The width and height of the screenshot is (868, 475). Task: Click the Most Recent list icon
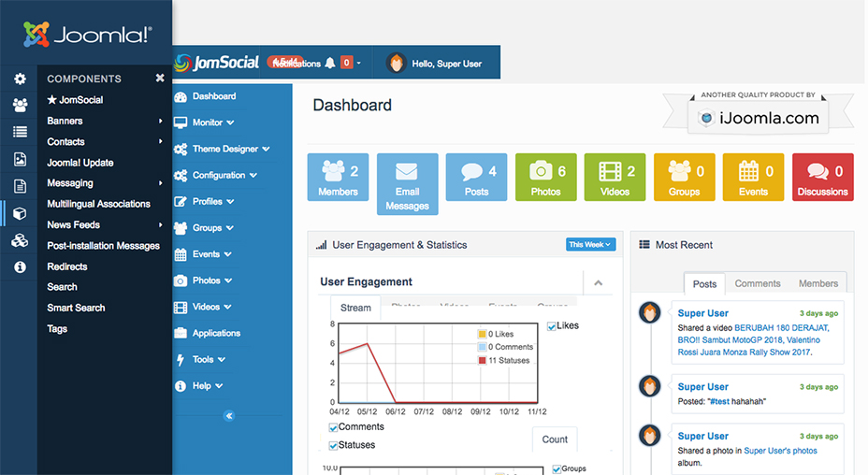(644, 244)
